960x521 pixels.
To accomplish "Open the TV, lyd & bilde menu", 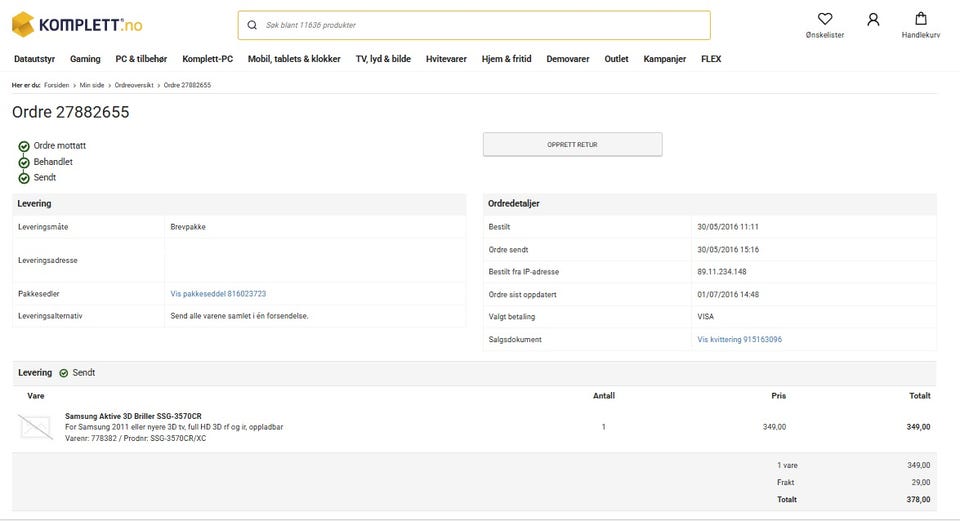I will click(x=383, y=59).
